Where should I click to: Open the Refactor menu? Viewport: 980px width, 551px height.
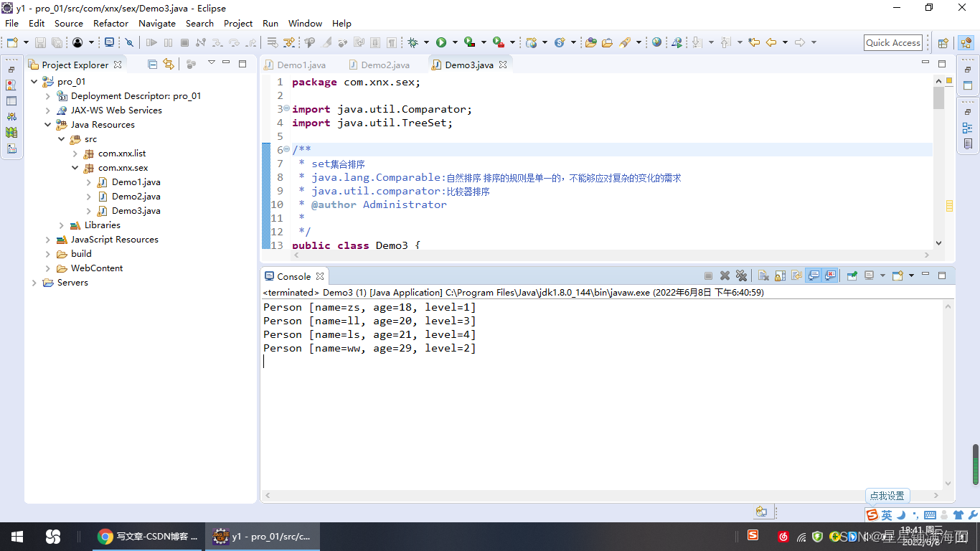tap(110, 23)
